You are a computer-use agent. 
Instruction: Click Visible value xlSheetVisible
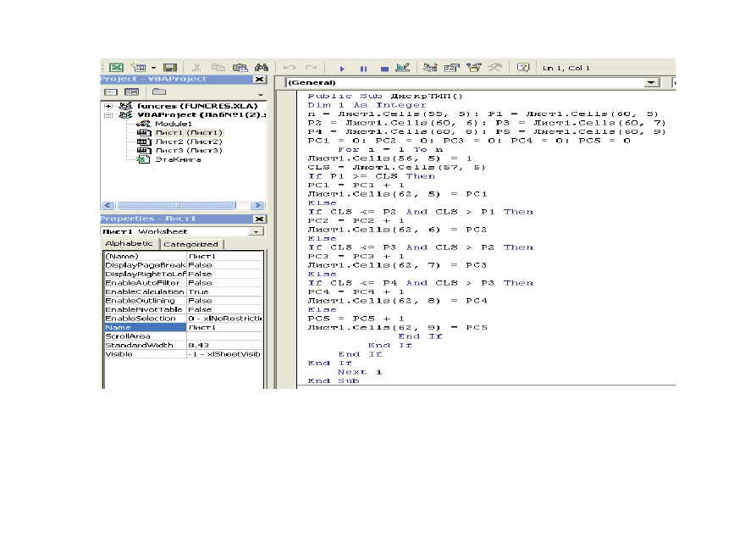[x=224, y=354]
